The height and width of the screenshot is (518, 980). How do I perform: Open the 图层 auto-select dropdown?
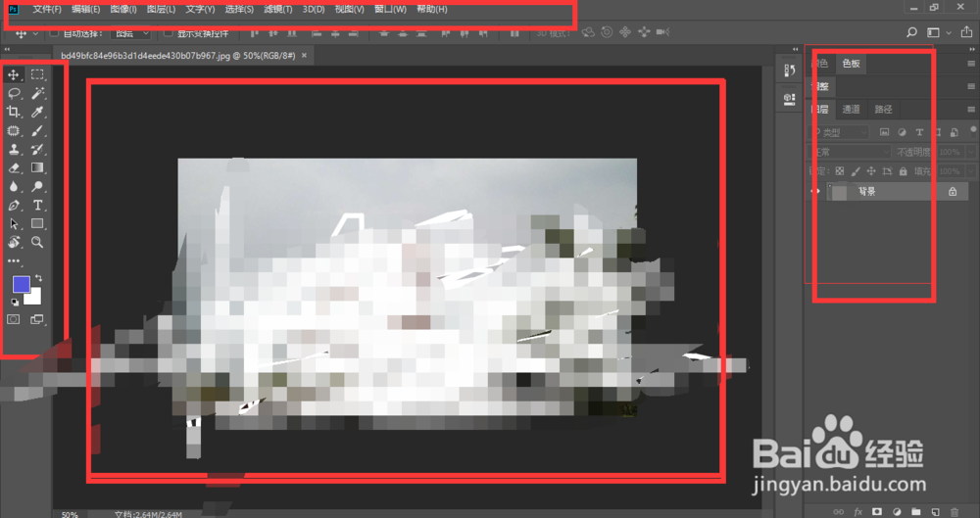pos(131,32)
